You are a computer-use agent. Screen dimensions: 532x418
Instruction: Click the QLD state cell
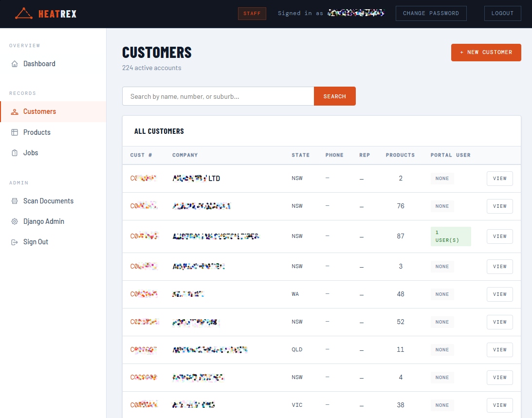click(x=297, y=349)
